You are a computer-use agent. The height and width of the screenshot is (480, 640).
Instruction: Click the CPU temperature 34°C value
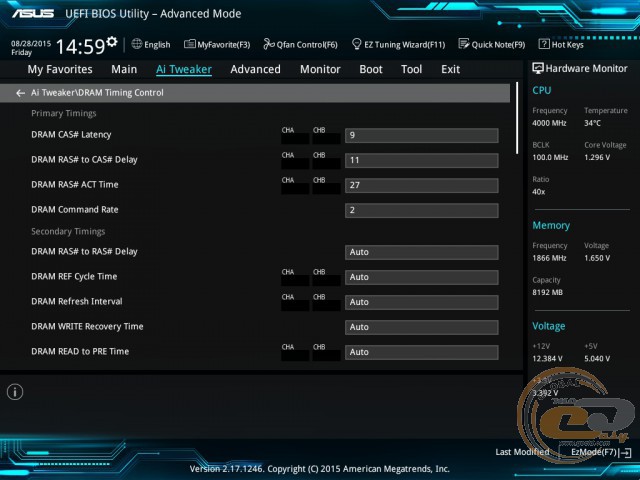[592, 123]
